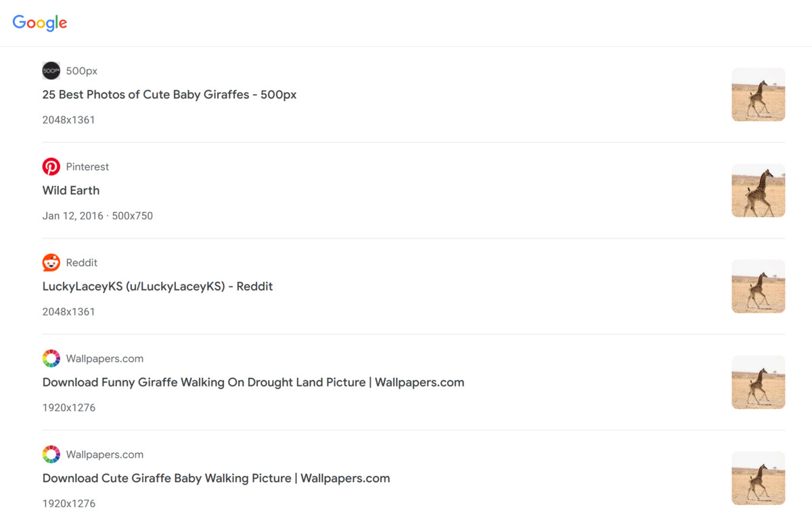Image resolution: width=812 pixels, height=522 pixels.
Task: Click the first Wallpapers.com color wheel icon
Action: coord(51,359)
